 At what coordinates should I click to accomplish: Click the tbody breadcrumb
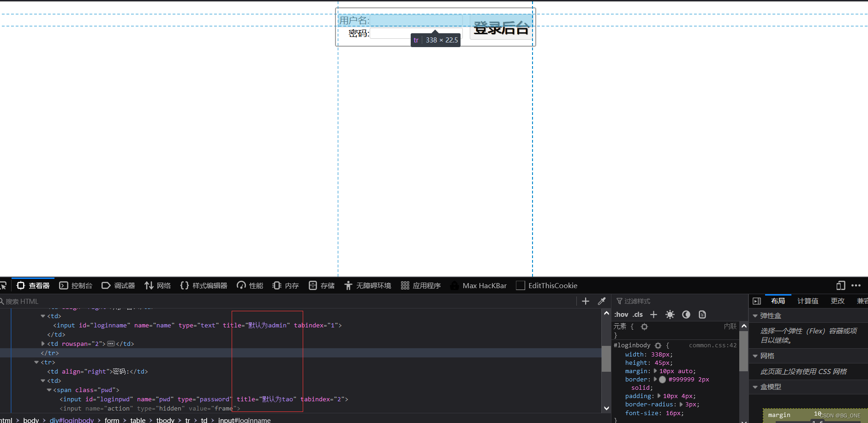point(165,420)
